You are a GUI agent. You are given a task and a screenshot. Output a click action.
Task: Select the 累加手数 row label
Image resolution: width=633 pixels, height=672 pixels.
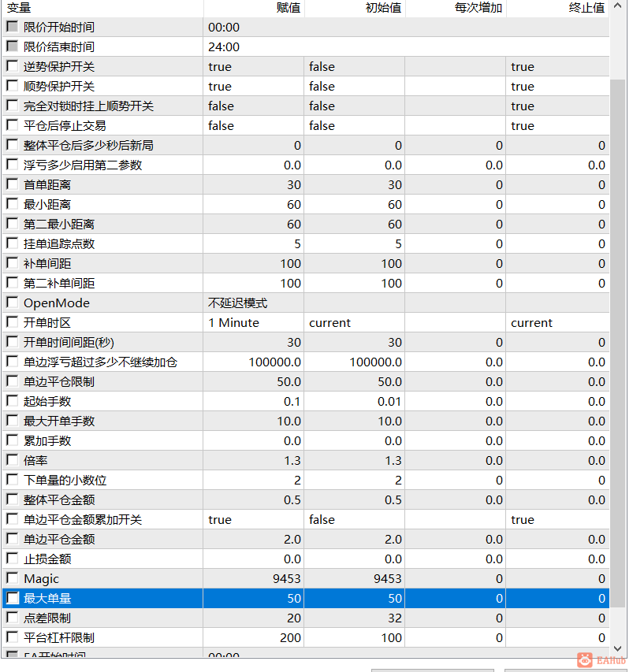click(x=47, y=440)
